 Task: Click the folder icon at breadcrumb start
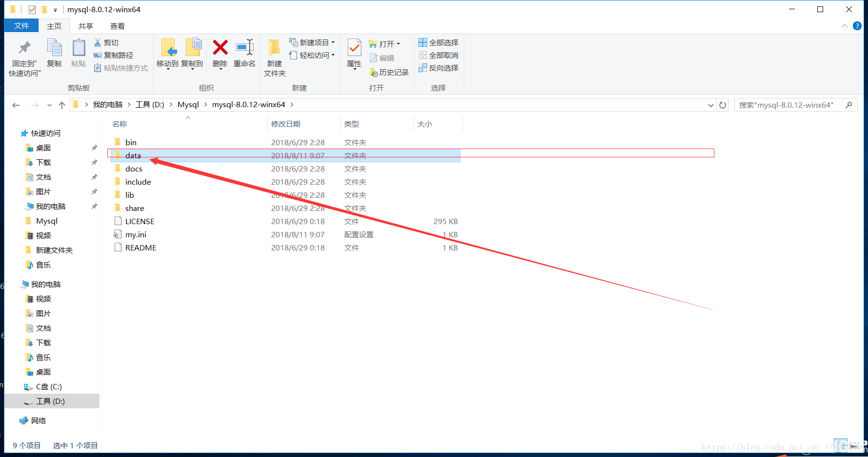coord(76,104)
